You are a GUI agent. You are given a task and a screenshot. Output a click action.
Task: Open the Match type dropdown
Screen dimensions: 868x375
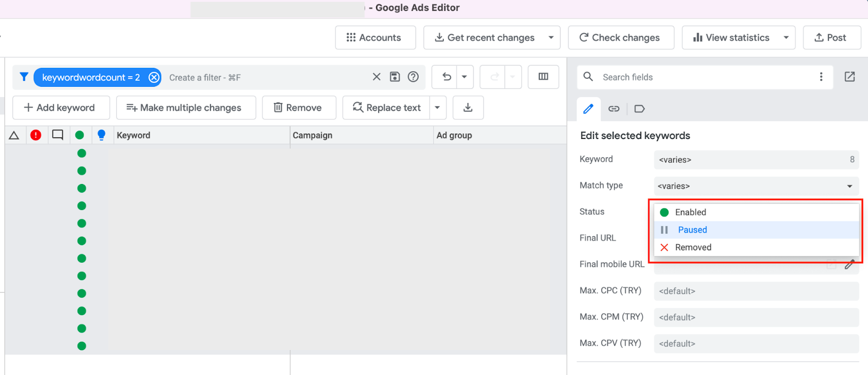coord(756,186)
